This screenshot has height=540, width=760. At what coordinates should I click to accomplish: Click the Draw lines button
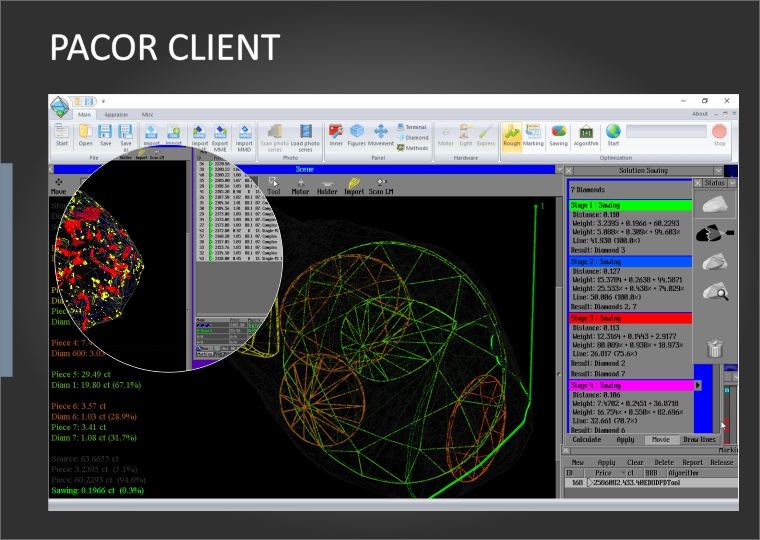(x=699, y=440)
